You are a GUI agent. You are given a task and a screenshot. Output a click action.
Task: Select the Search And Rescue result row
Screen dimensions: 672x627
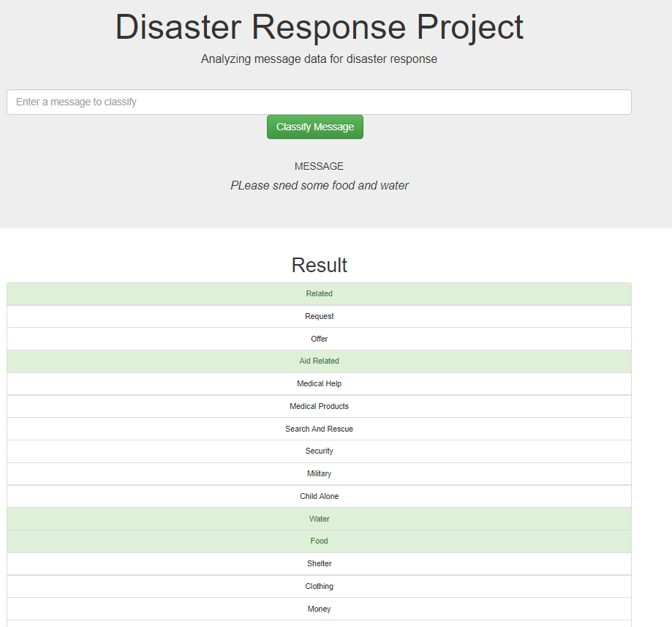[x=319, y=429]
